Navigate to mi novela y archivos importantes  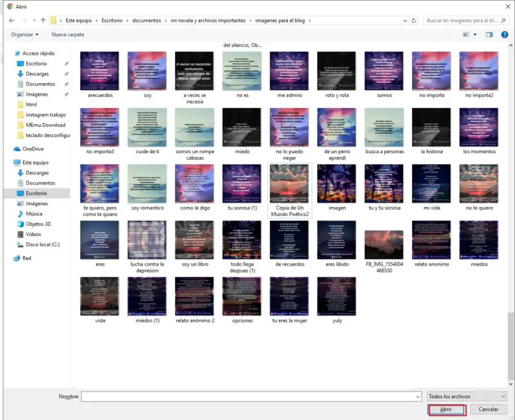tap(208, 21)
